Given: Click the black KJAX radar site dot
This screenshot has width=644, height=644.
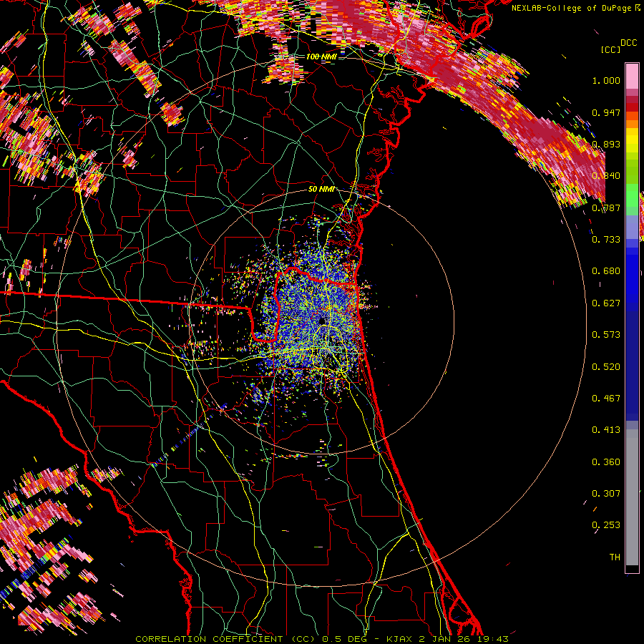Looking at the screenshot, I should (x=321, y=321).
